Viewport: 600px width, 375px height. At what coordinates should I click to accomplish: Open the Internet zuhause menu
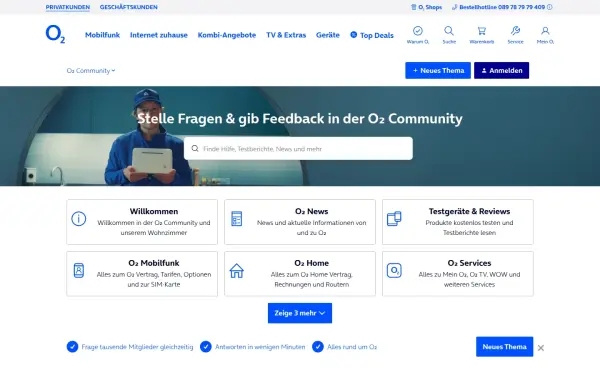[159, 35]
